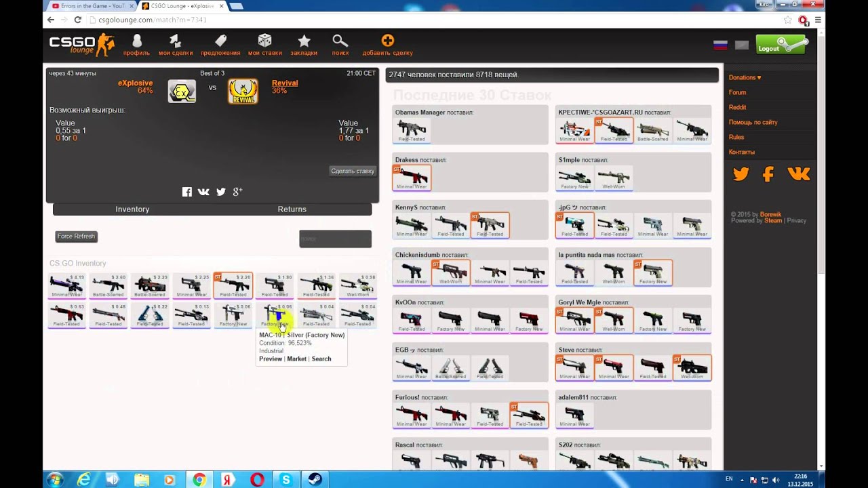Click browser back arrow
Screen dimensions: 868x488
pyautogui.click(x=51, y=20)
